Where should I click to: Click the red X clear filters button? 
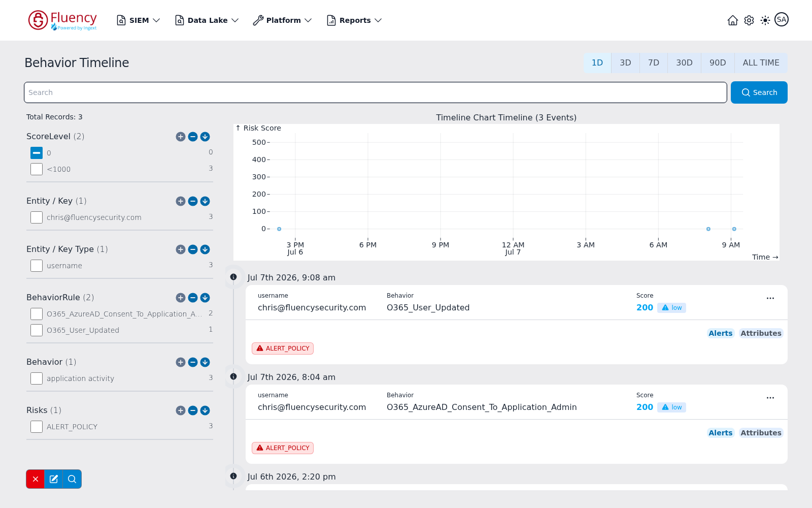(x=36, y=479)
